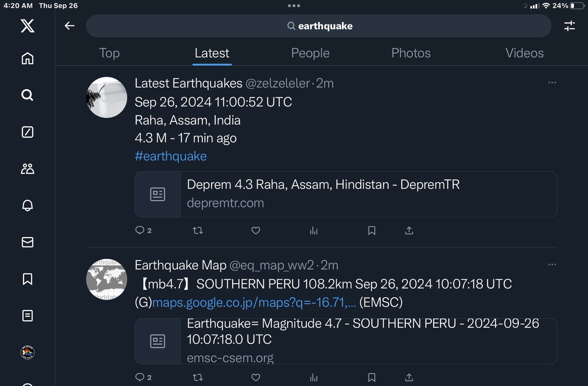Repost the Raha, Assam post

(x=197, y=230)
